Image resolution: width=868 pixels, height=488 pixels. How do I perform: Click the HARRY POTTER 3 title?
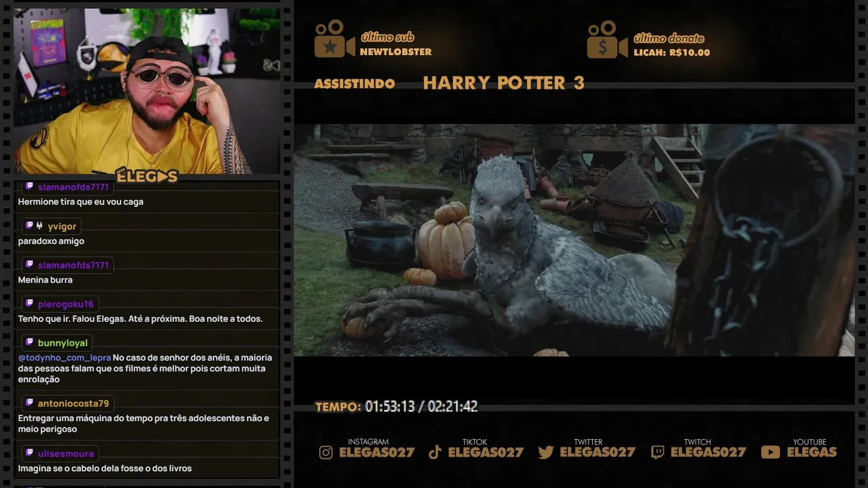click(x=503, y=83)
